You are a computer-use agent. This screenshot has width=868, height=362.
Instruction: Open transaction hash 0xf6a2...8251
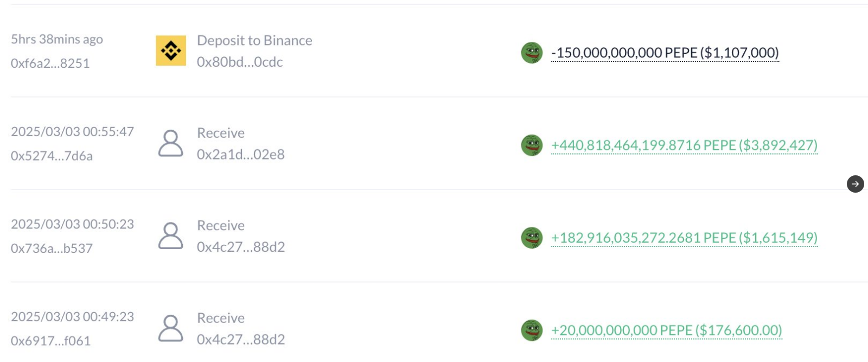click(x=50, y=63)
